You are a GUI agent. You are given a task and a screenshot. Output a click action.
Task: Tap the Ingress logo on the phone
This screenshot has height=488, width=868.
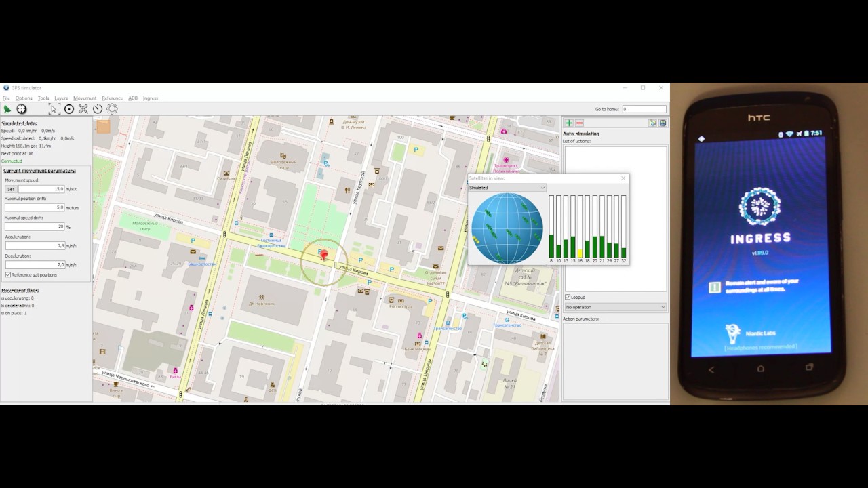[x=760, y=206]
